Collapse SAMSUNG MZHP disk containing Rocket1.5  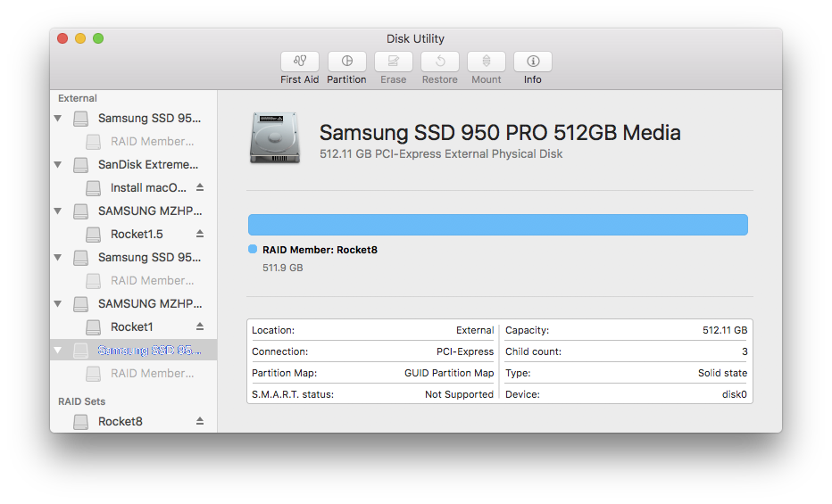[58, 211]
